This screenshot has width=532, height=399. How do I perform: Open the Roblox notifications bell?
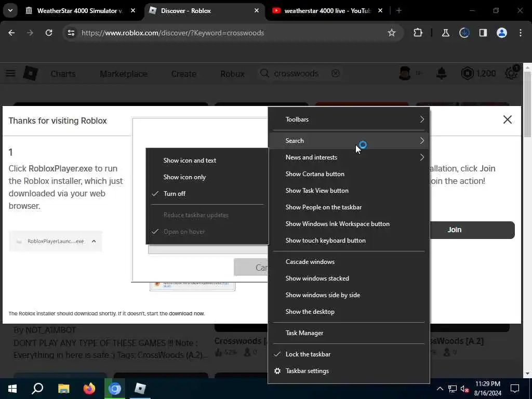click(442, 73)
